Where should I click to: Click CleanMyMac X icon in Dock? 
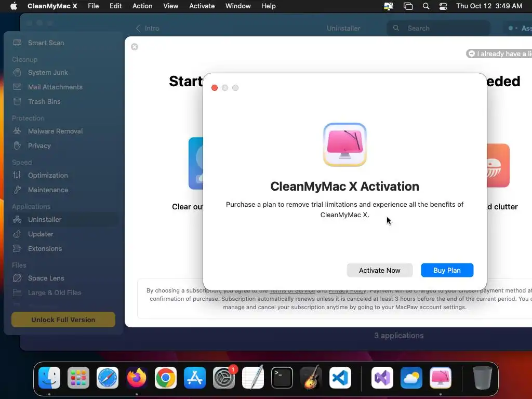[441, 378]
